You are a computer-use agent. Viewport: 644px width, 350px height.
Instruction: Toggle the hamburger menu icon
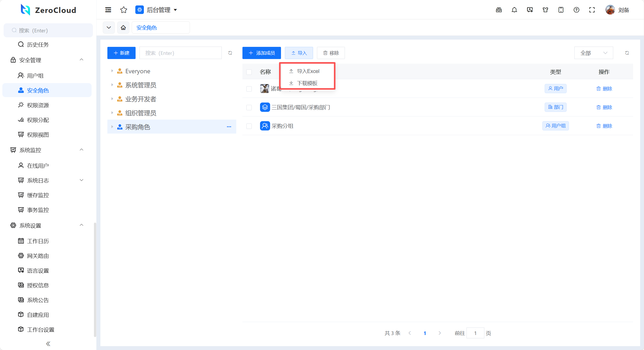[108, 10]
